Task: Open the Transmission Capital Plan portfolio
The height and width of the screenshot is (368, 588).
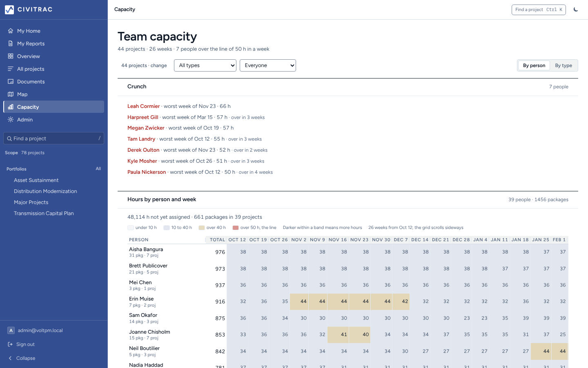Action: [44, 213]
